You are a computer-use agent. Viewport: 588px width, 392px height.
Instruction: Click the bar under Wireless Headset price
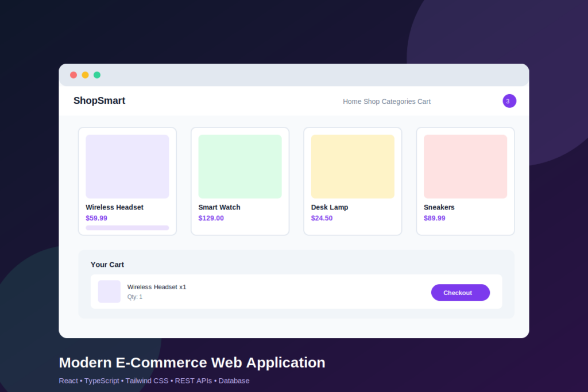pos(127,228)
